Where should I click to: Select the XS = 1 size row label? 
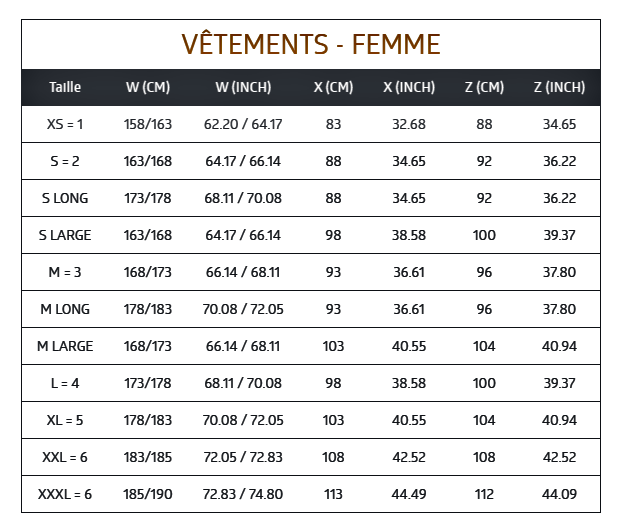65,124
